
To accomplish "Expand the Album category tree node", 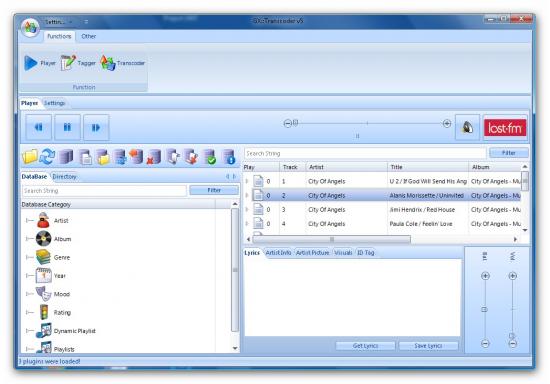I will [27, 239].
